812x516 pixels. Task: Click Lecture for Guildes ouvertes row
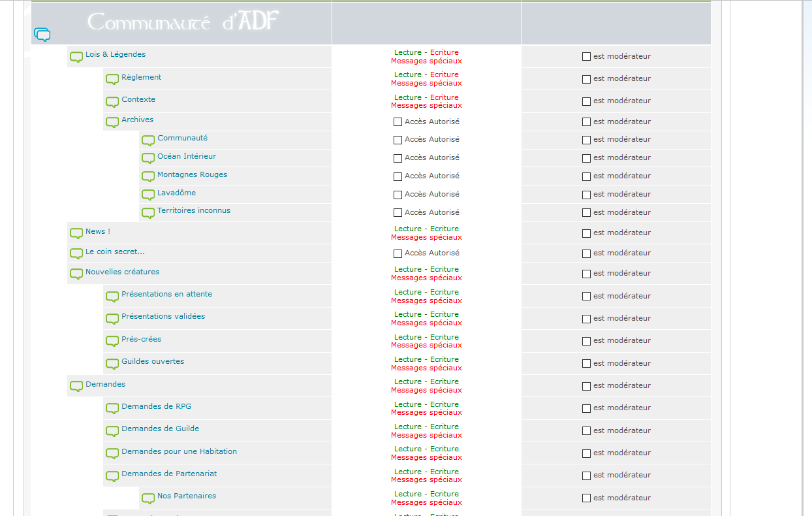click(408, 359)
